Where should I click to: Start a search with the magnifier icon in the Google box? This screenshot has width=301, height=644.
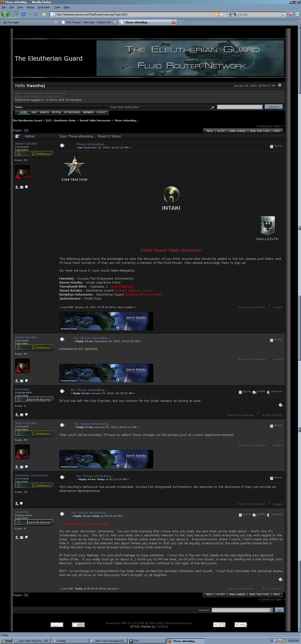pos(283,15)
